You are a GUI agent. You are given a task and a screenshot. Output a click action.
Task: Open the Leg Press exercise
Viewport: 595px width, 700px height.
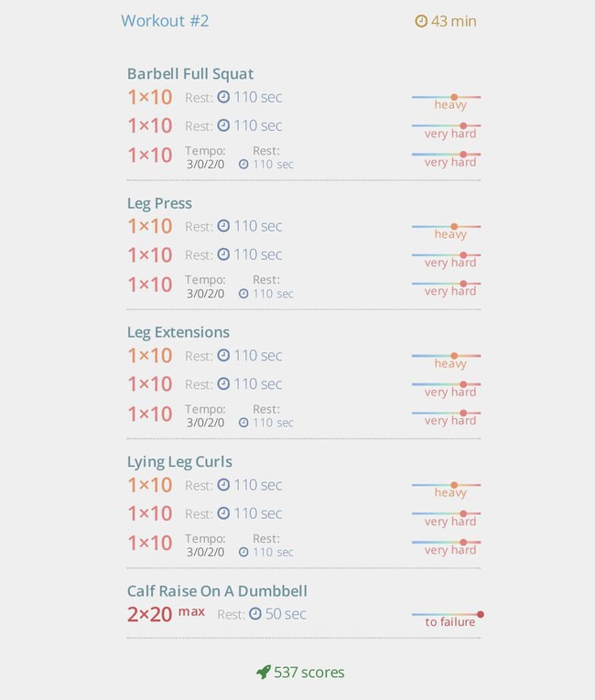click(159, 203)
